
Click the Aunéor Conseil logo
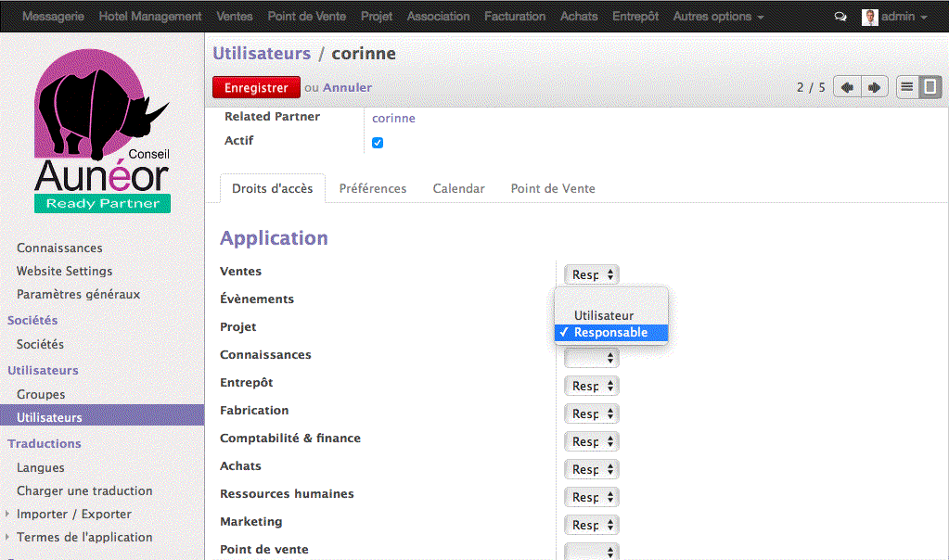[x=102, y=130]
